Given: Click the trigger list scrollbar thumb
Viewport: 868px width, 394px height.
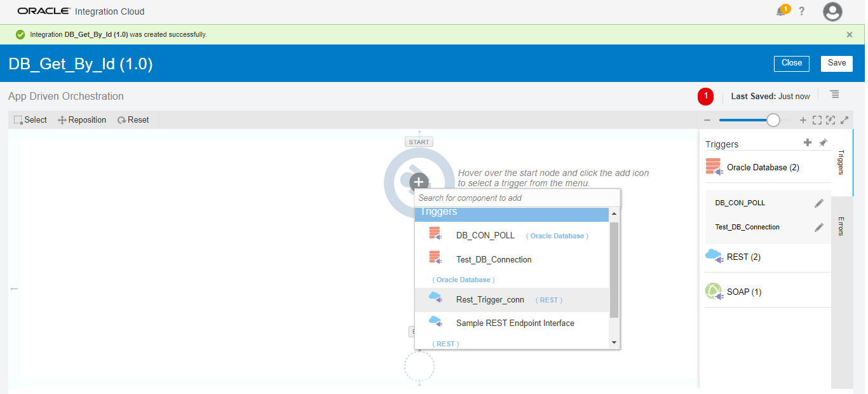Looking at the screenshot, I should click(x=614, y=269).
